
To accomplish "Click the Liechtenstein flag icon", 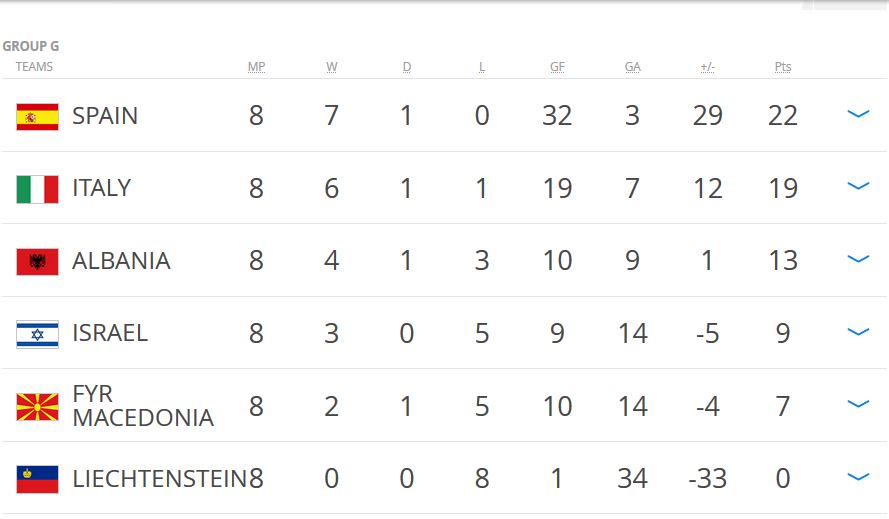I will pos(37,479).
